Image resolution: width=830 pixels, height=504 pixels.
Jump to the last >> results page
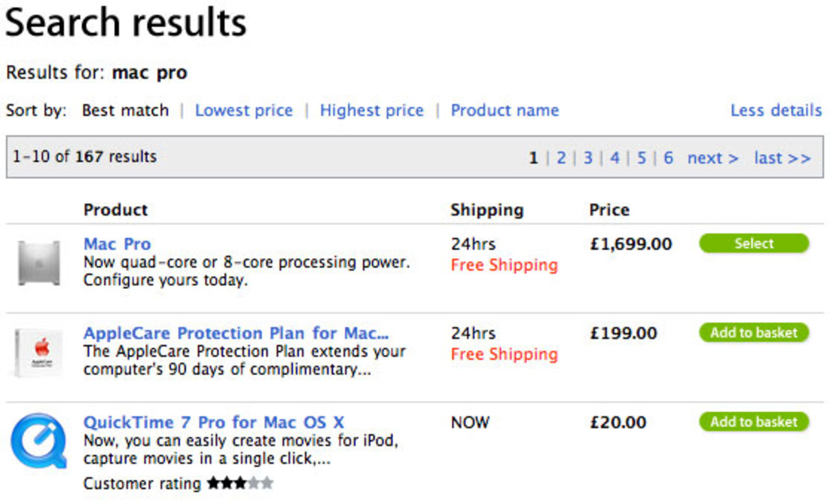pyautogui.click(x=782, y=158)
